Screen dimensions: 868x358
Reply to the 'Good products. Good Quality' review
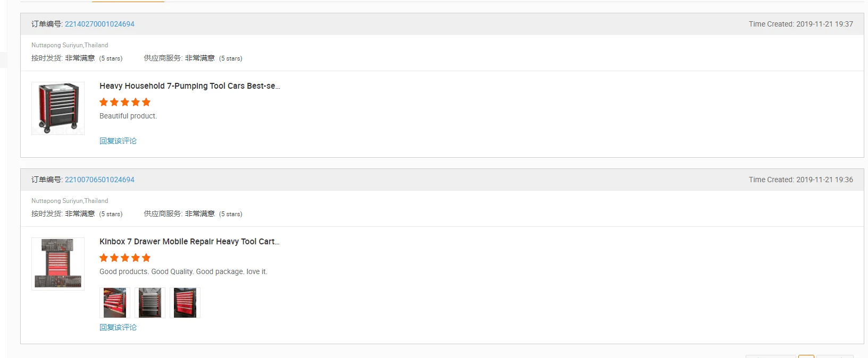click(118, 327)
